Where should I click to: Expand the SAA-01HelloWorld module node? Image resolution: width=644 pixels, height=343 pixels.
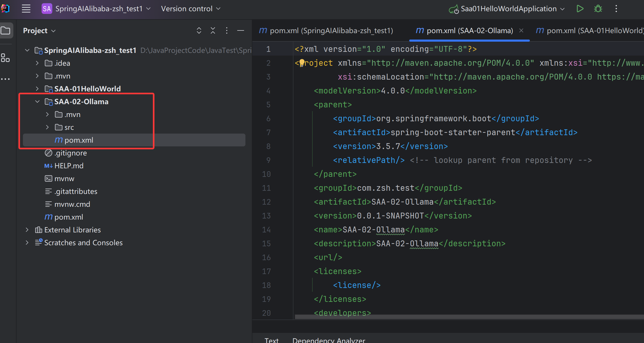(x=37, y=89)
